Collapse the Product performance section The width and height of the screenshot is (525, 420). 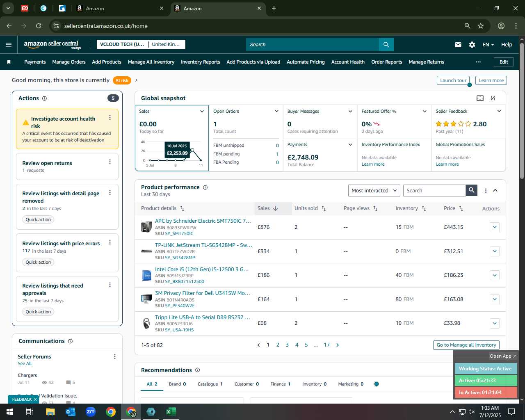495,190
